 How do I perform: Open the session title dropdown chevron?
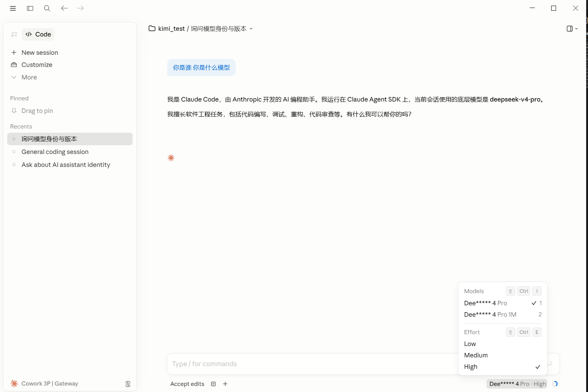point(251,29)
